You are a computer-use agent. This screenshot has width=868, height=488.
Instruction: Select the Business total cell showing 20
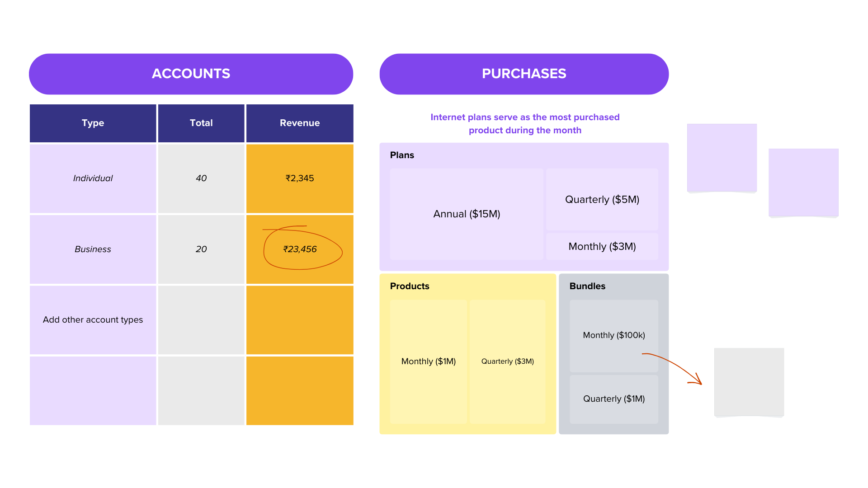(201, 249)
